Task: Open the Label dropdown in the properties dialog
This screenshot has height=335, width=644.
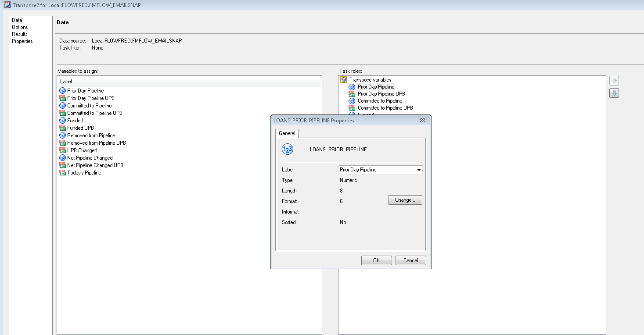Action: point(418,170)
